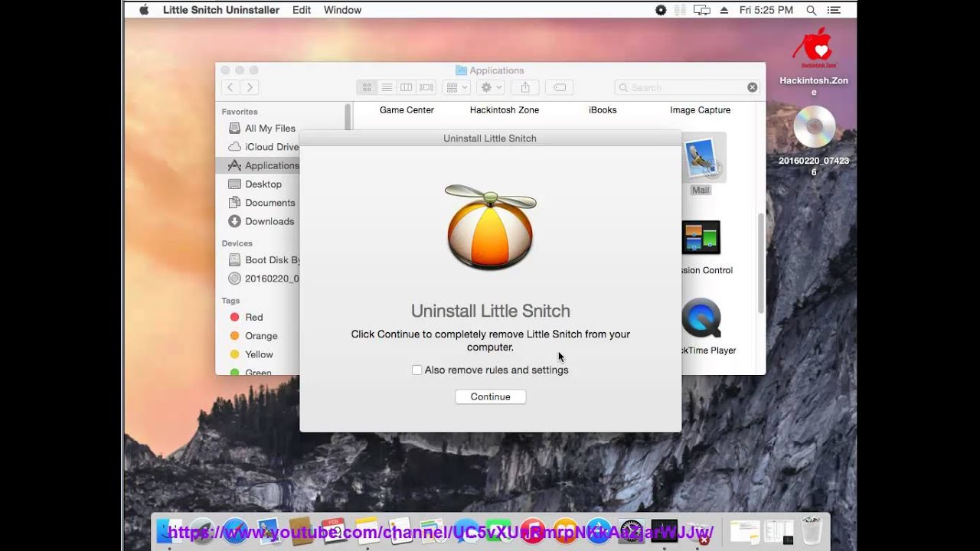The image size is (980, 551).
Task: Open Trash in the Dock
Action: [812, 530]
